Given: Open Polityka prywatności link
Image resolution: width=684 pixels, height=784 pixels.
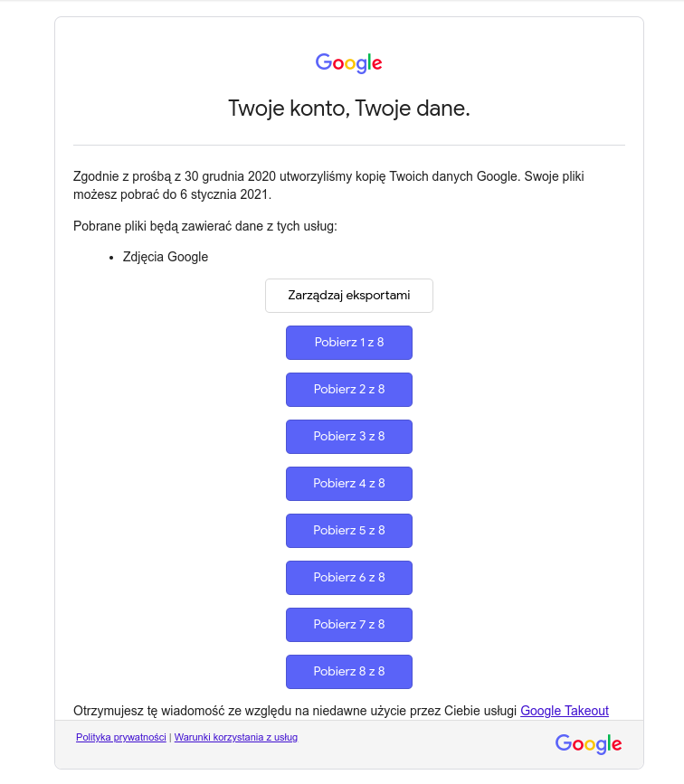Looking at the screenshot, I should coord(121,737).
